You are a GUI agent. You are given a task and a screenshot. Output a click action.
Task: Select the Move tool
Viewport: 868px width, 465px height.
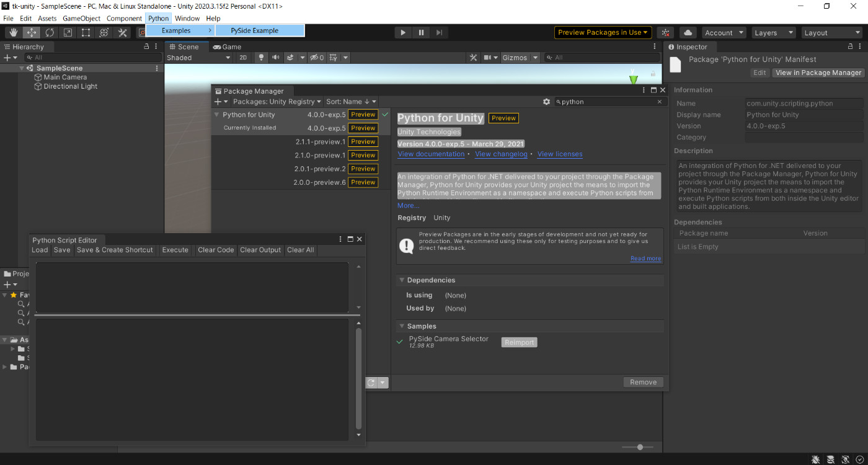coord(31,33)
